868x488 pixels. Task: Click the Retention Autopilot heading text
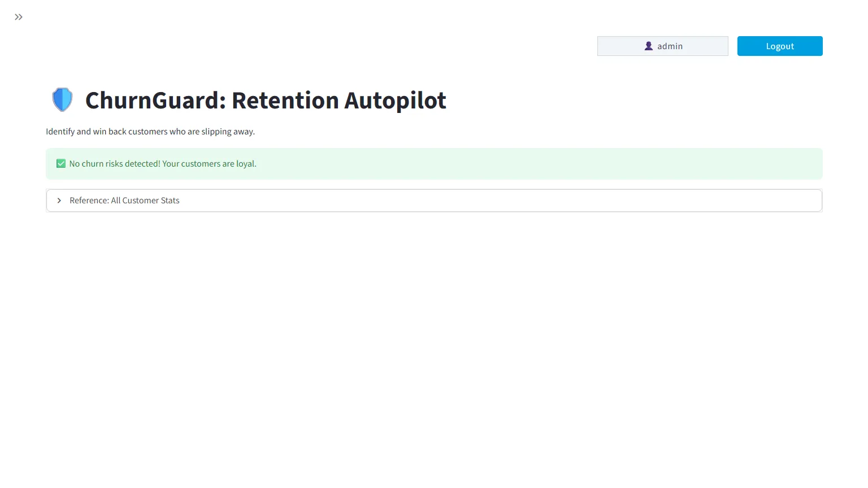pos(339,101)
